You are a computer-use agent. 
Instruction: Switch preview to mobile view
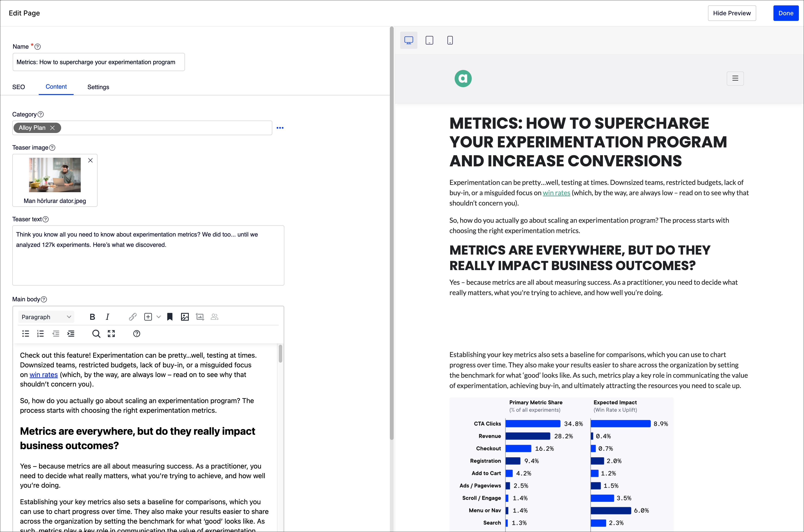(450, 40)
